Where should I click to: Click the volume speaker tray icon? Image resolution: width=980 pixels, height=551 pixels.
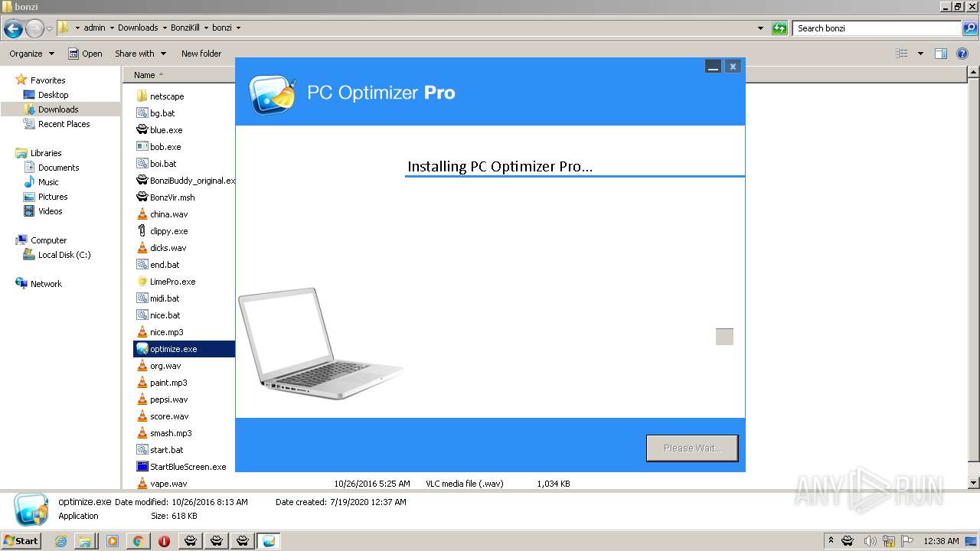coord(869,541)
